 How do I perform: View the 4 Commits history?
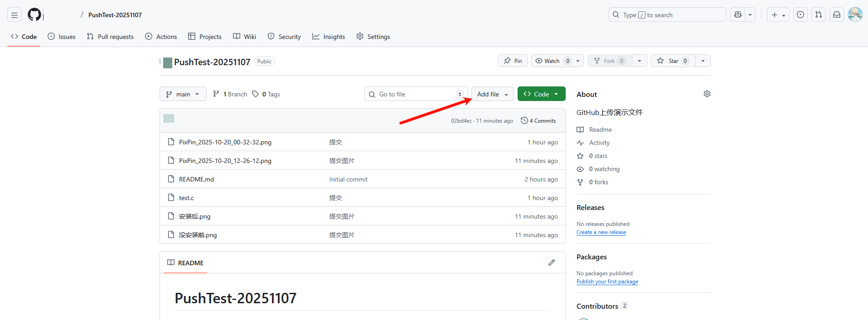[x=538, y=121]
